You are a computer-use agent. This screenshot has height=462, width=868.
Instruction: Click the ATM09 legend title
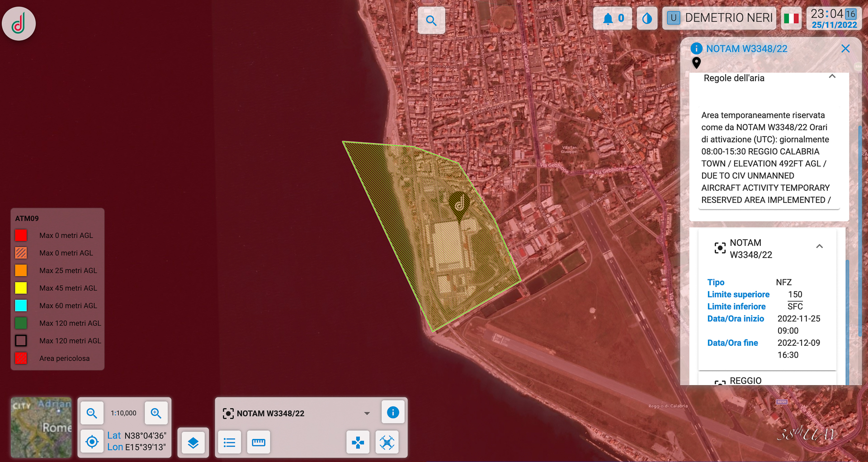[27, 218]
